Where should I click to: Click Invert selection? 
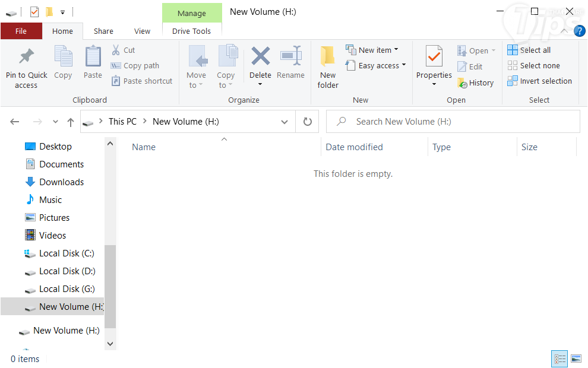pos(540,81)
